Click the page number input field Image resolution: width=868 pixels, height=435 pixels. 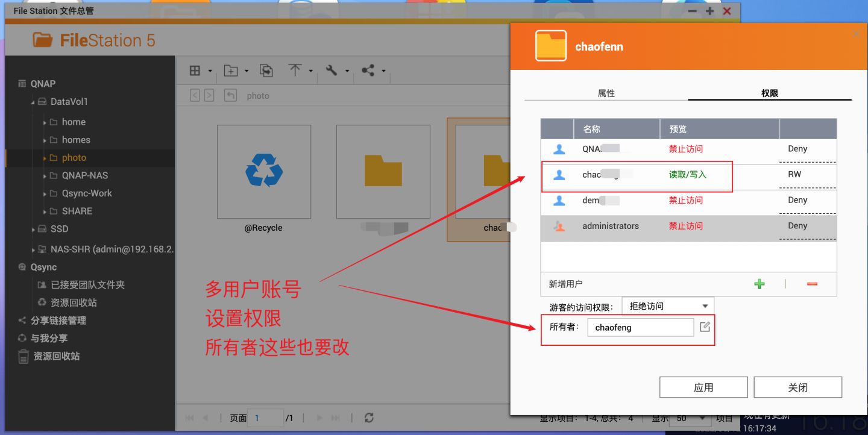[265, 418]
